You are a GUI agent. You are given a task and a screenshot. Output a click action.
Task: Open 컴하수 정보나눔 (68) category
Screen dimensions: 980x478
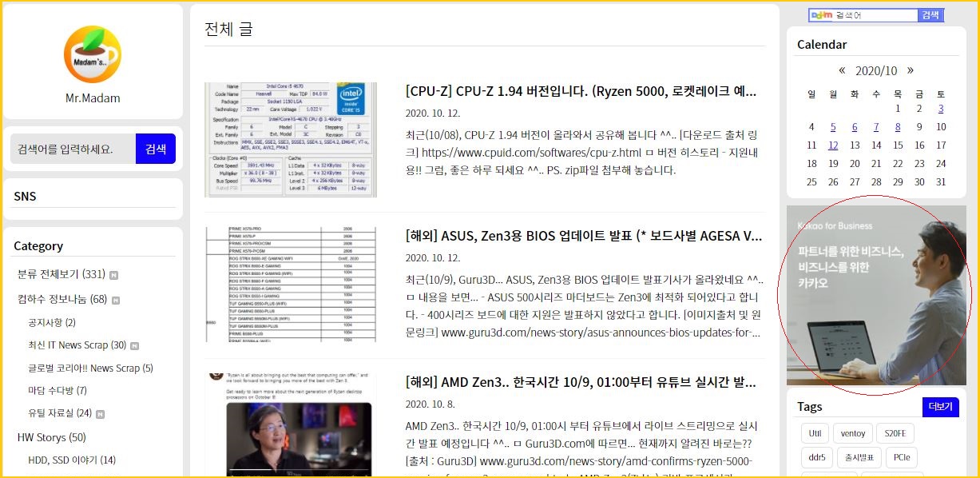pyautogui.click(x=62, y=300)
